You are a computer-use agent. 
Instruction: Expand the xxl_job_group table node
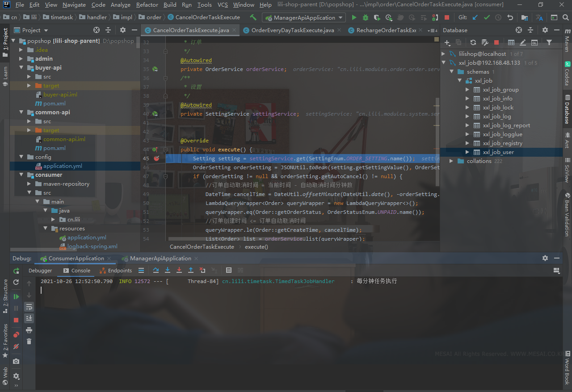pos(467,89)
